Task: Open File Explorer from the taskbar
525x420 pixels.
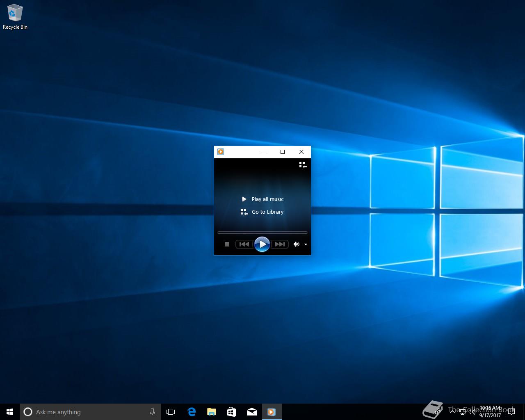Action: pos(211,412)
